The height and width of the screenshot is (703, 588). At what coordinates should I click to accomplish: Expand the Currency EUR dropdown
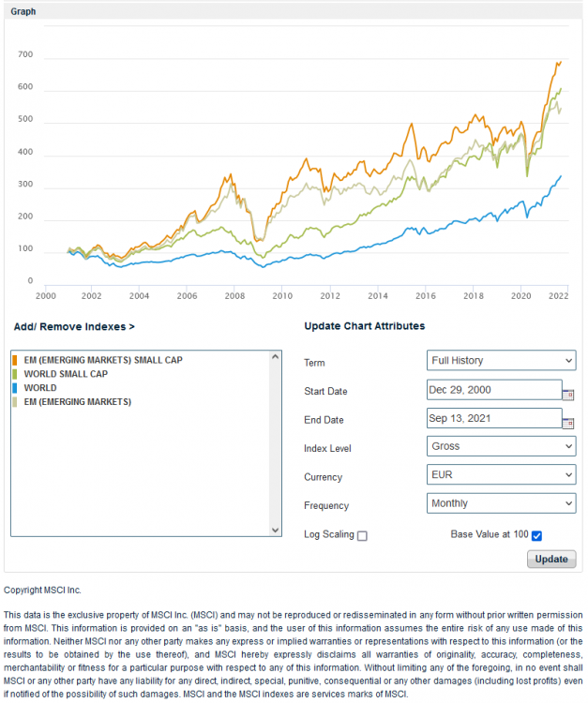(501, 475)
